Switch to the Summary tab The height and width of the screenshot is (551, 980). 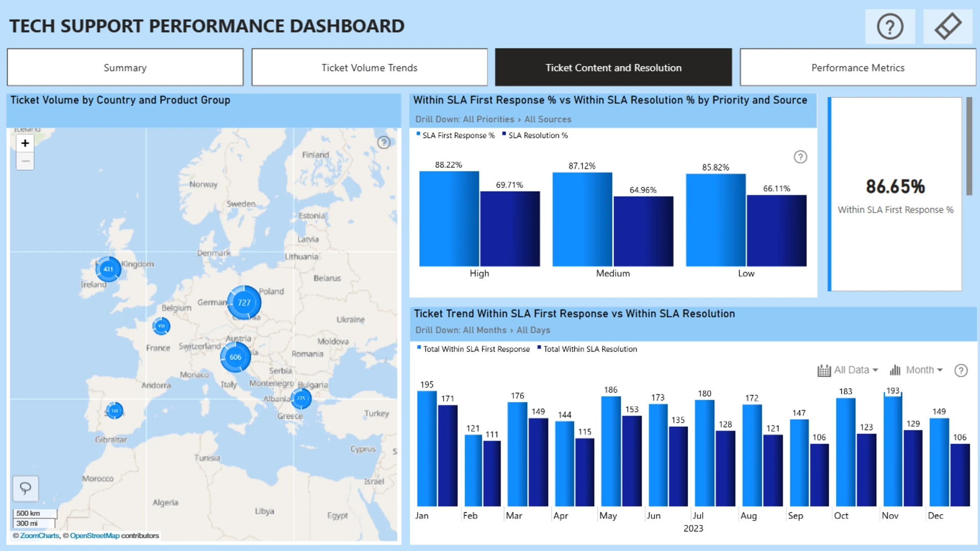click(x=125, y=67)
